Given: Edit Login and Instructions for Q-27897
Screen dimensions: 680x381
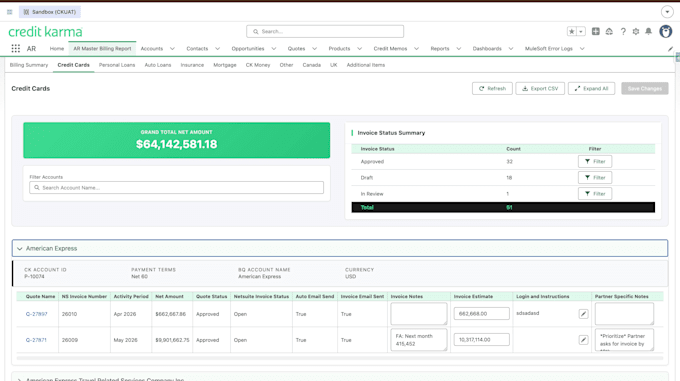Looking at the screenshot, I should (583, 314).
